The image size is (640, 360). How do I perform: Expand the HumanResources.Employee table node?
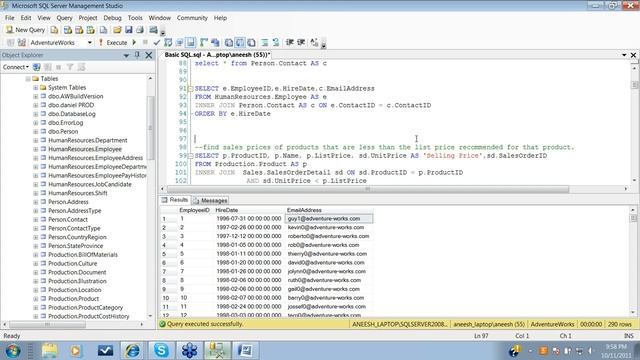(36, 149)
